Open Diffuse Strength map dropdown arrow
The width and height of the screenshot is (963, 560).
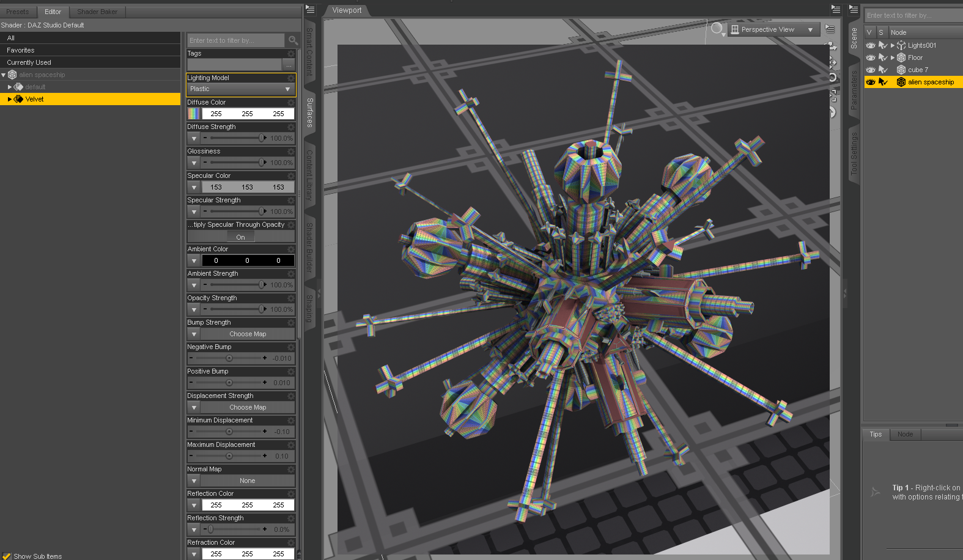(194, 139)
